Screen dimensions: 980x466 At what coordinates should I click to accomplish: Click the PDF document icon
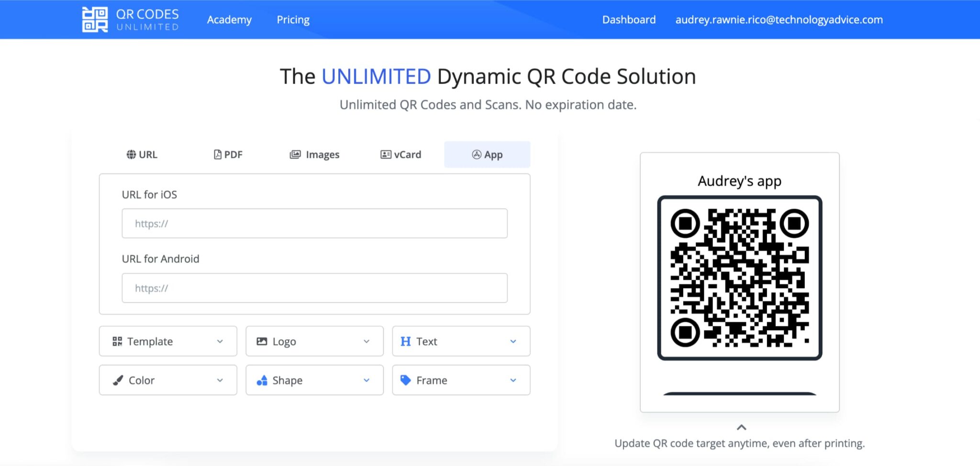pyautogui.click(x=217, y=154)
